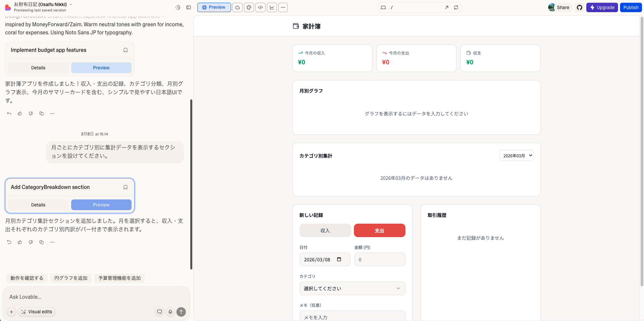
Task: Select the 支出 expense toggle
Action: (380, 230)
